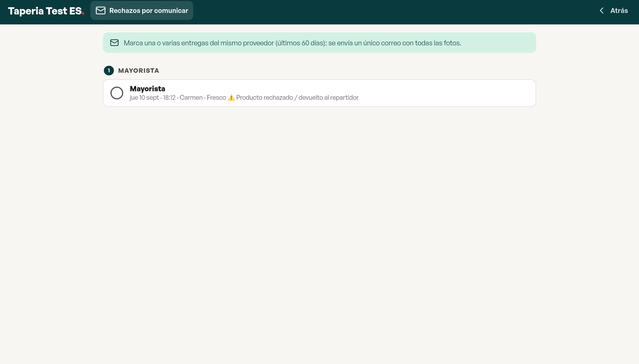Click the envelope icon in info banner
The height and width of the screenshot is (364, 639).
click(x=114, y=43)
